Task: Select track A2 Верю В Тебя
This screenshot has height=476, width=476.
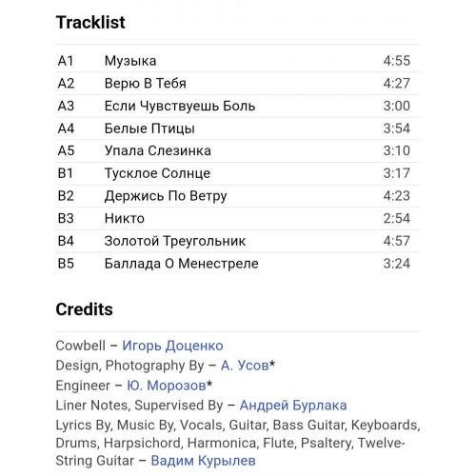Action: click(x=238, y=84)
